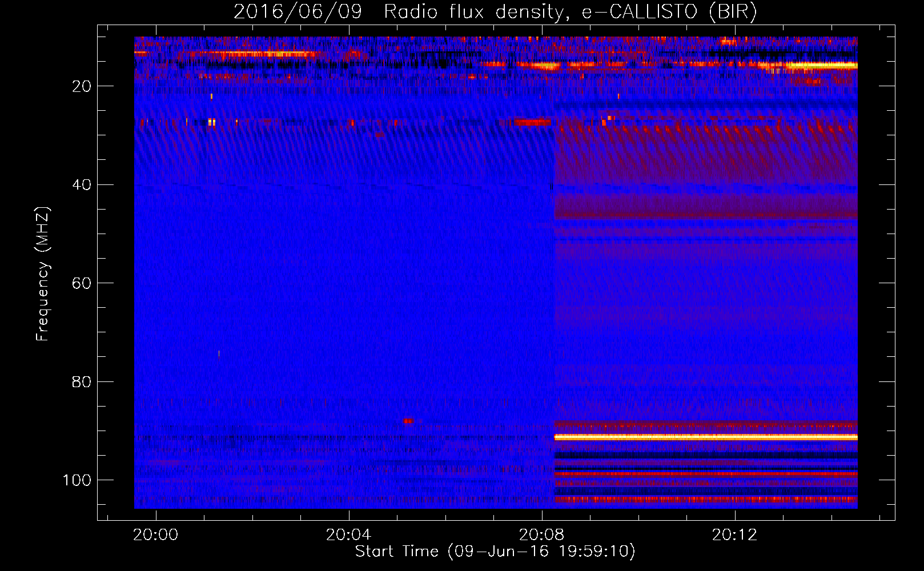Image resolution: width=924 pixels, height=571 pixels.
Task: Click the bright yellow emission band near 91 MHz
Action: pyautogui.click(x=706, y=437)
